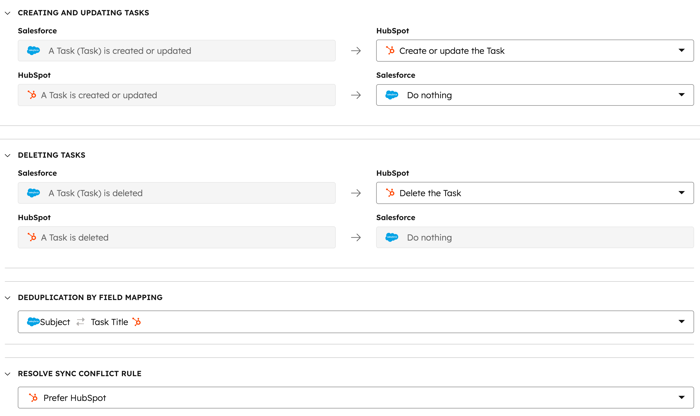This screenshot has height=416, width=700.
Task: Click HubSpot icon beside 'Create or update the Task'
Action: pyautogui.click(x=390, y=50)
